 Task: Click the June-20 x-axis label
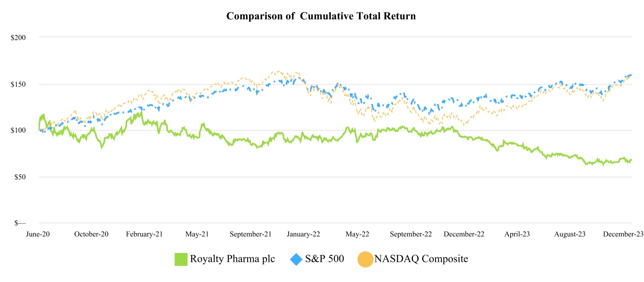[x=38, y=234]
